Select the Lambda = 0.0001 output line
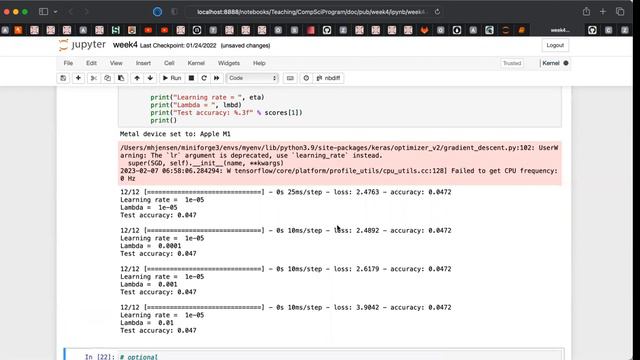The height and width of the screenshot is (360, 640). 150,246
